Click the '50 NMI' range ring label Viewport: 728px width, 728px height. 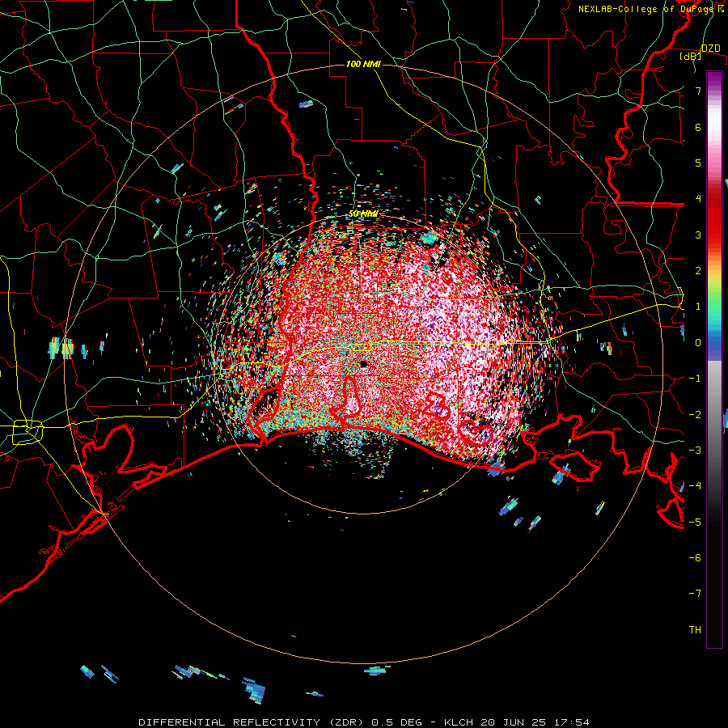pyautogui.click(x=363, y=214)
